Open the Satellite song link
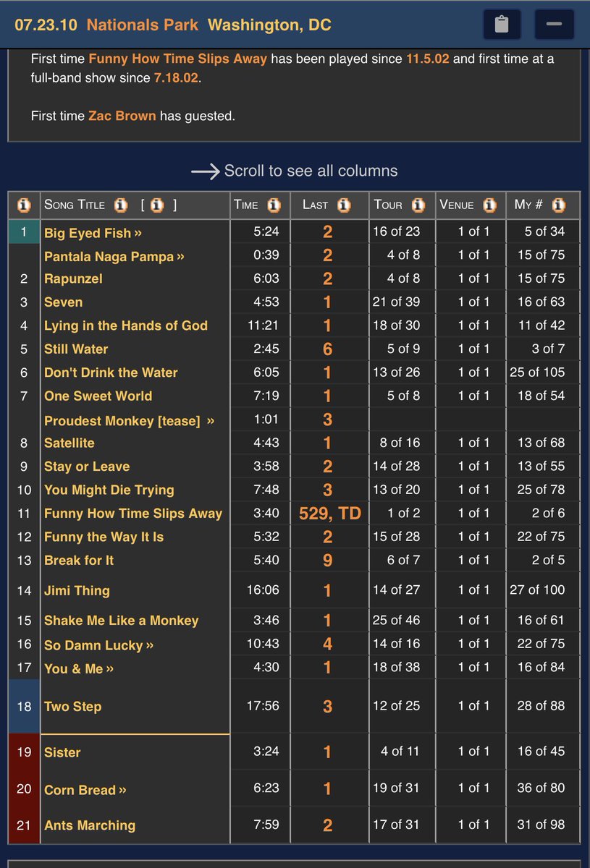This screenshot has width=590, height=868. pos(69,443)
